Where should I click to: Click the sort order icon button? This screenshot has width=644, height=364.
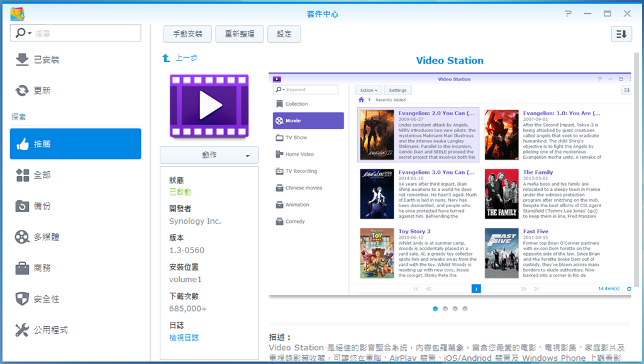click(621, 34)
